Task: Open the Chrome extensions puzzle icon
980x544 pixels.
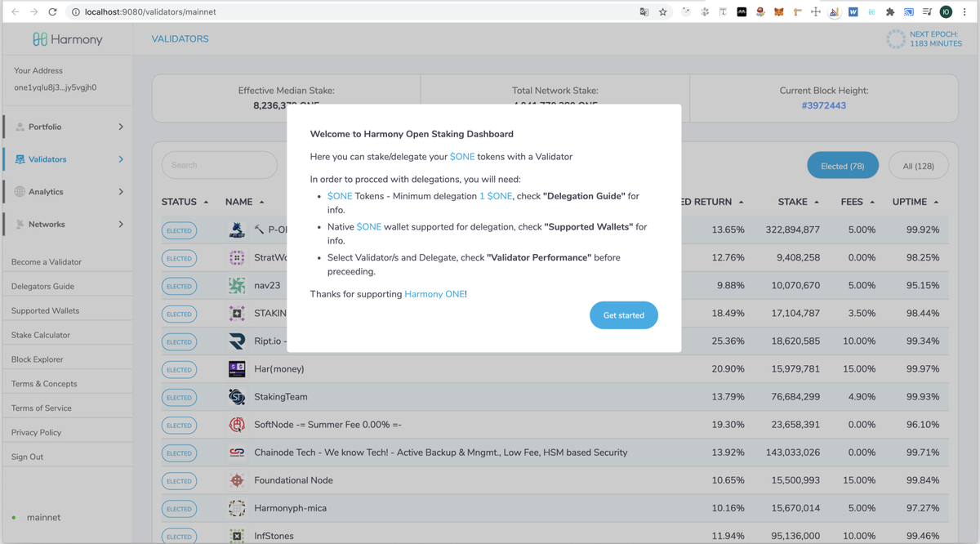Action: tap(890, 12)
